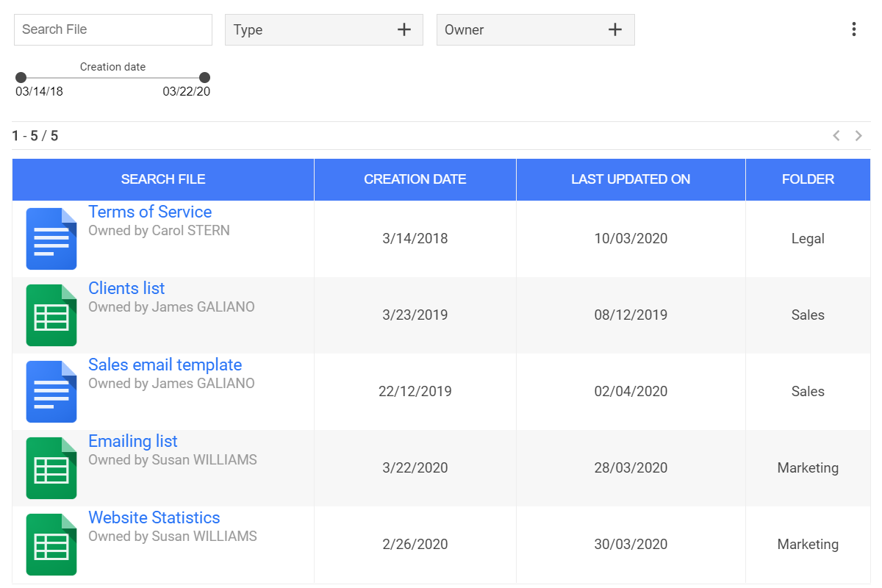
Task: Click owner text under Emailing list
Action: [x=173, y=460]
